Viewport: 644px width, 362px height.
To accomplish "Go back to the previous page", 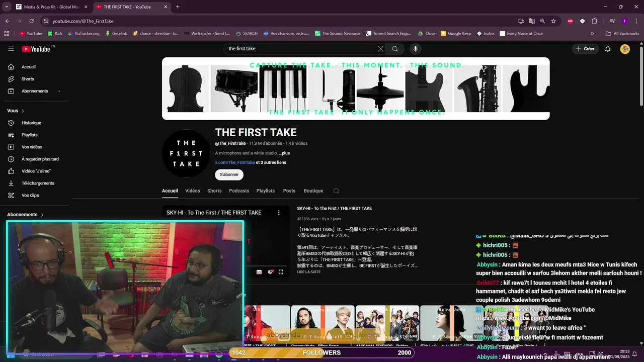I will 8,21.
